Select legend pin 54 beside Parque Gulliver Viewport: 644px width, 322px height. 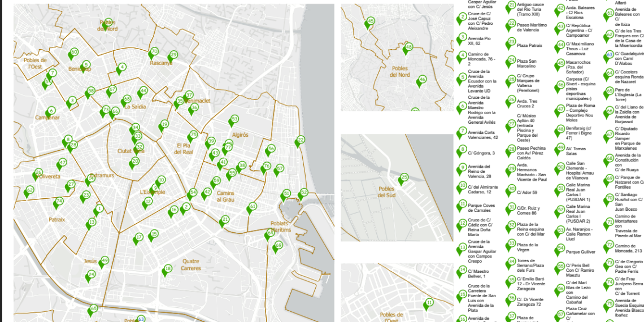pyautogui.click(x=559, y=250)
